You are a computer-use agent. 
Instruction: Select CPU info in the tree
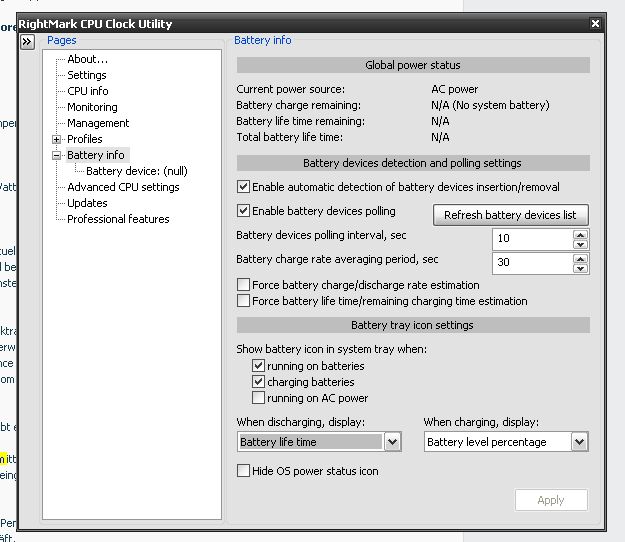[88, 91]
